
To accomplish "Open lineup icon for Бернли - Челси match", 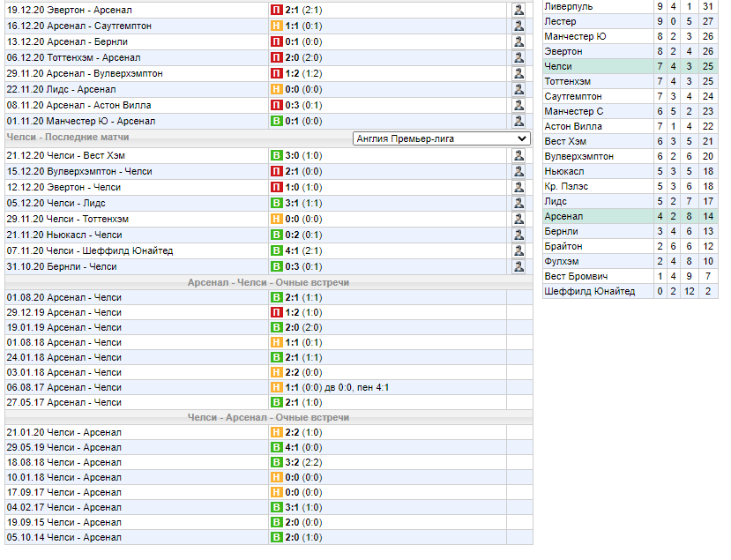I will 518,266.
